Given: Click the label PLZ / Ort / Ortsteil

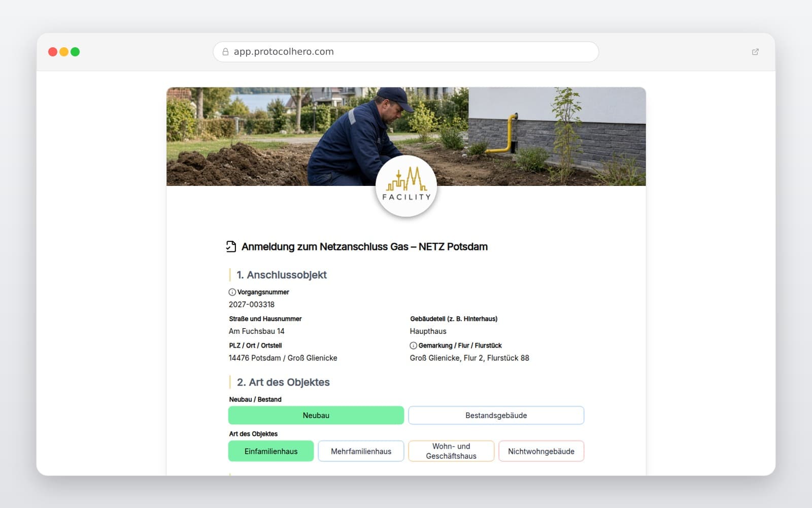Looking at the screenshot, I should click(255, 345).
